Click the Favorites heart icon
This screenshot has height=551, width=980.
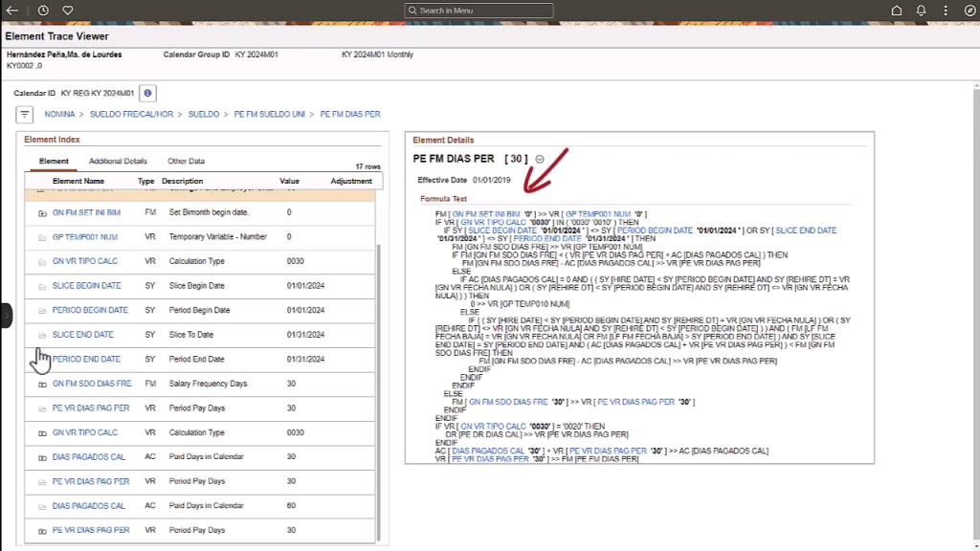[x=67, y=11]
